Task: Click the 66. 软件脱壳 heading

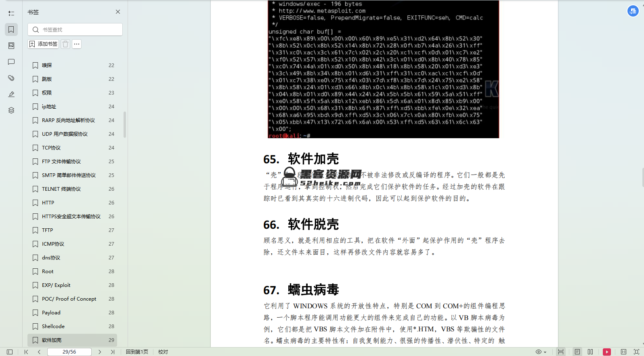Action: click(x=301, y=224)
